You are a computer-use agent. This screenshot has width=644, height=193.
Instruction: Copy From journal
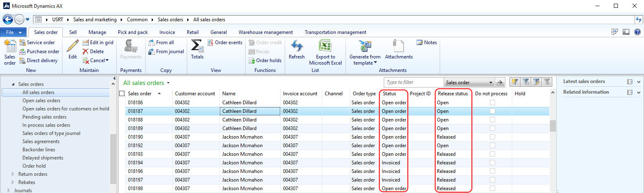tap(166, 52)
